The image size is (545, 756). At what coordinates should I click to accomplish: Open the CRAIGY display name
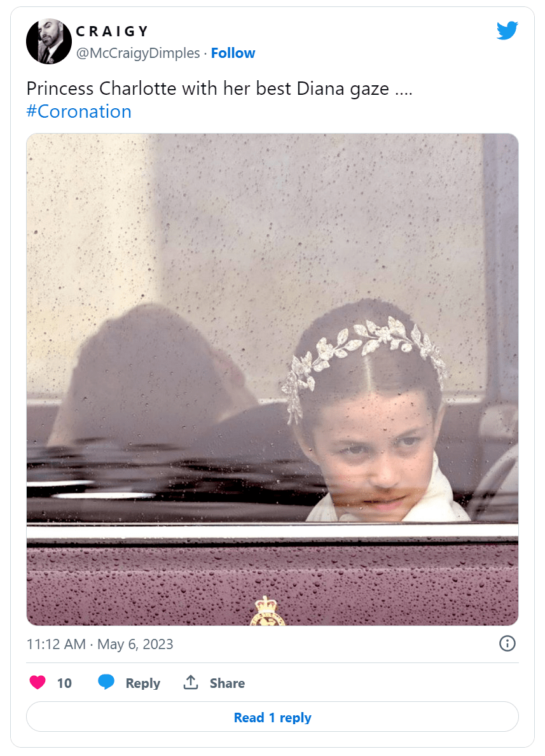pos(113,31)
